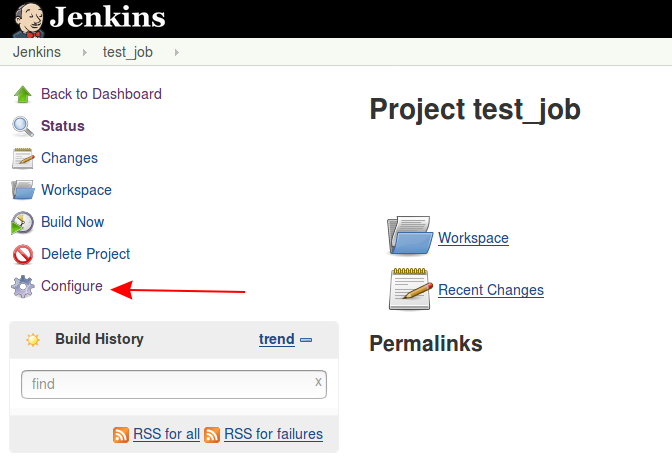Click the magnifying glass Status icon
Screen dimensions: 672x467
pyautogui.click(x=23, y=126)
